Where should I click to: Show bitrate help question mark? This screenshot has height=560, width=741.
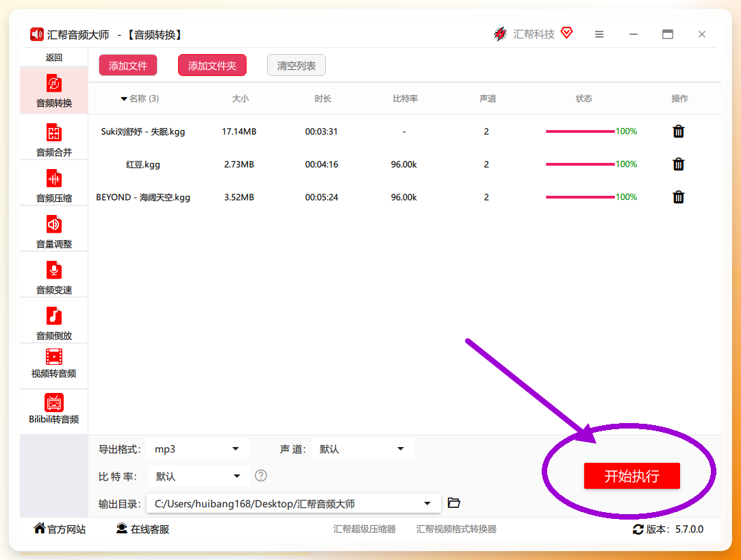(x=261, y=475)
